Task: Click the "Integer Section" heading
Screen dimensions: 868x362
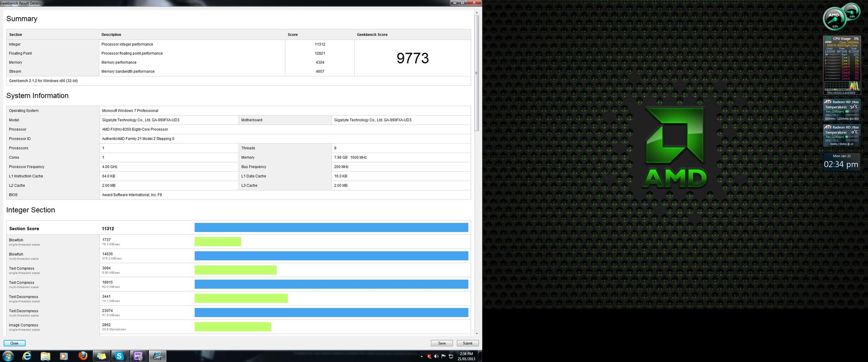Action: pos(31,210)
